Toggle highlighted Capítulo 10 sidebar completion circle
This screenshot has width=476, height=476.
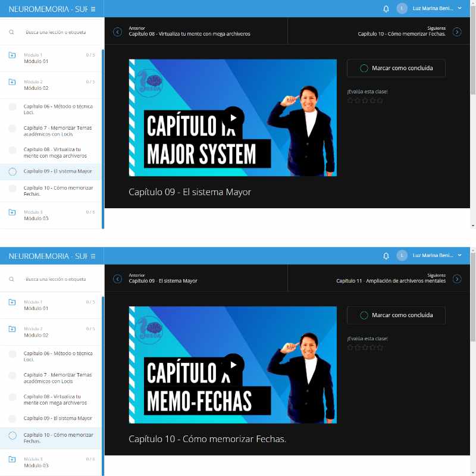12,436
